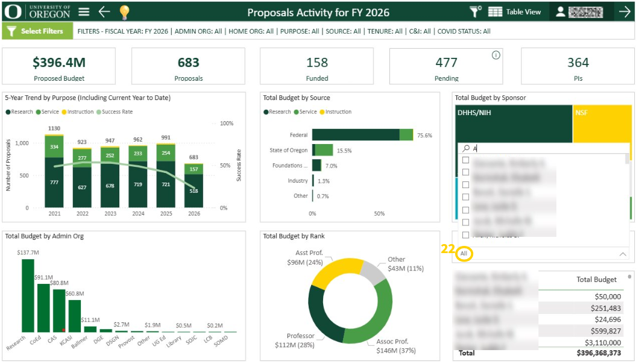Collapse PI dropdown with the up chevron
Screen dimensions: 639x364
623,254
